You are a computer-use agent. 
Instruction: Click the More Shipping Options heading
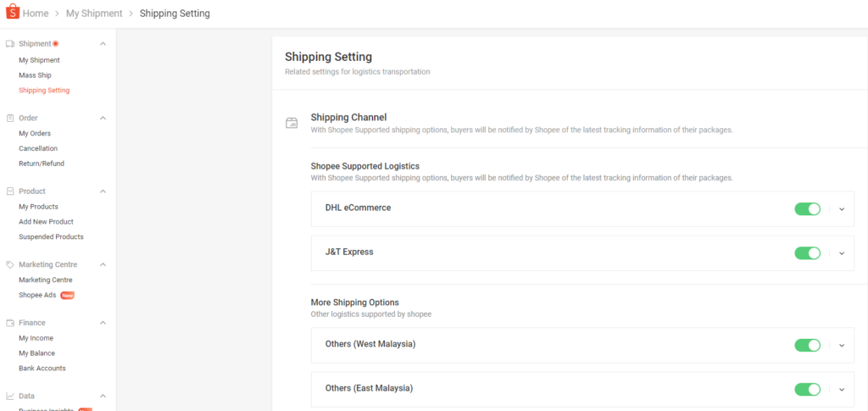(x=355, y=303)
